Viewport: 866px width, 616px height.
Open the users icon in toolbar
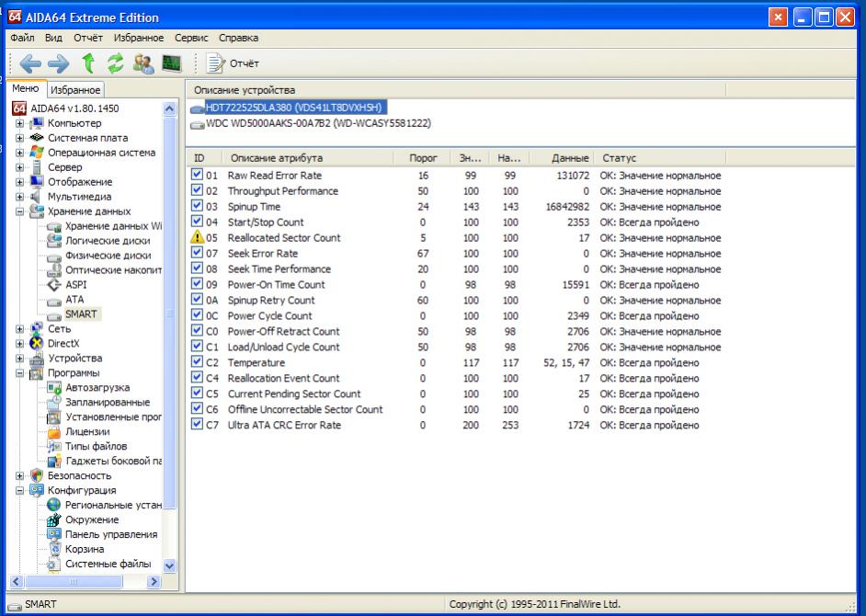click(142, 63)
